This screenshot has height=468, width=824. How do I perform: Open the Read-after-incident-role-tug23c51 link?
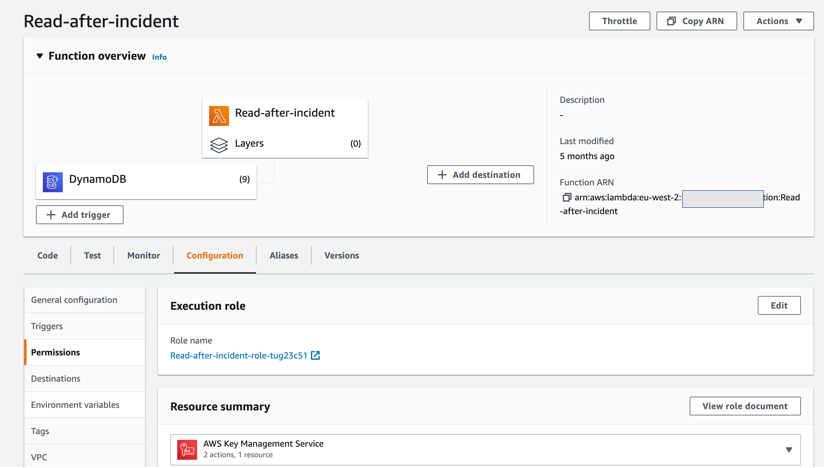239,356
